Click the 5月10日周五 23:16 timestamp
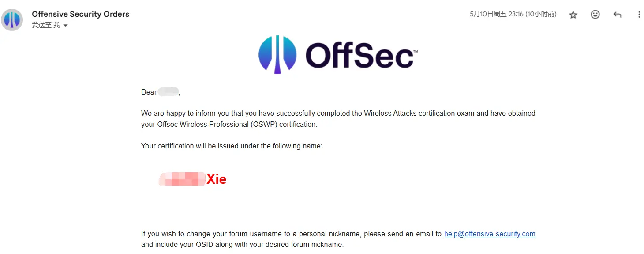The image size is (644, 254). [513, 15]
